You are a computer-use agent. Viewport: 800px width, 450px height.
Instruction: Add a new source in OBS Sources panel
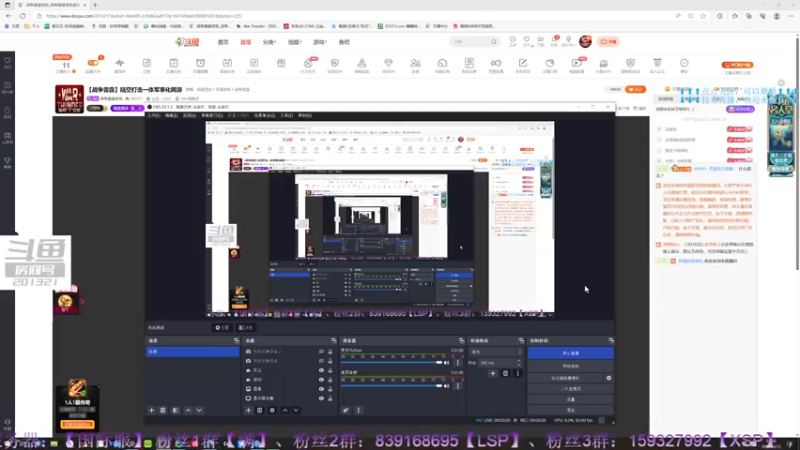coord(248,410)
